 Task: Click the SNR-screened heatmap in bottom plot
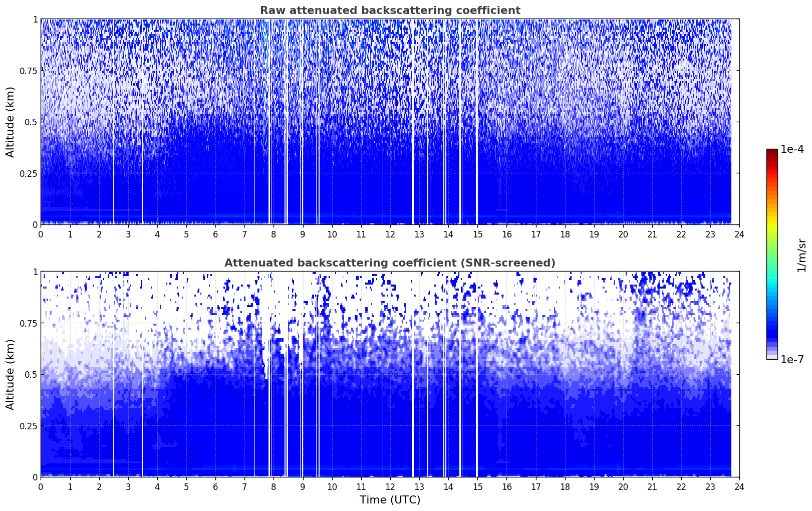coord(390,374)
